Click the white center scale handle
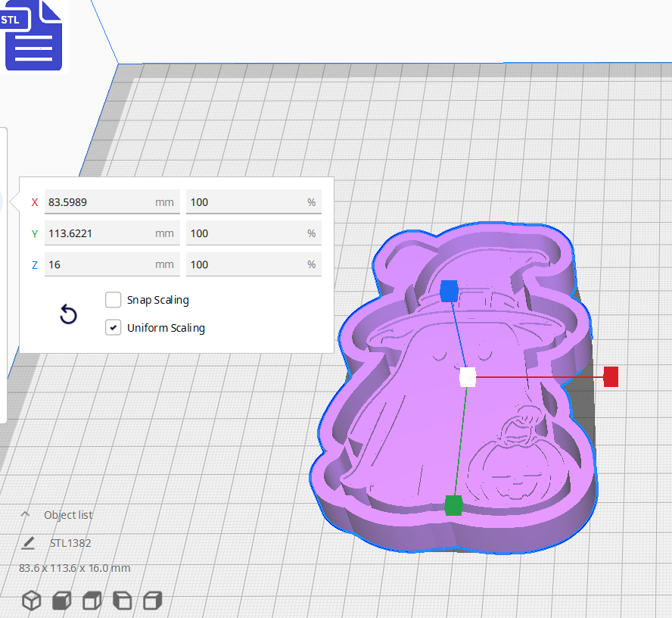The image size is (672, 618). [x=467, y=376]
